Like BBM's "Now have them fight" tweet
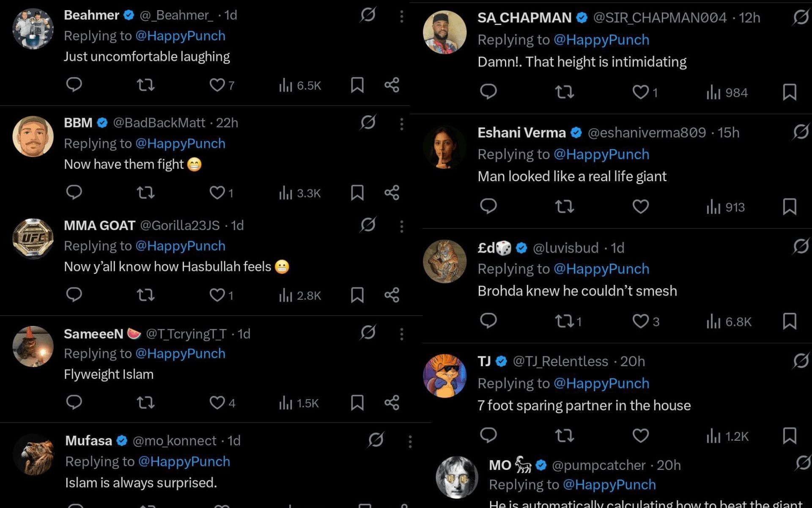This screenshot has width=812, height=508. click(217, 193)
